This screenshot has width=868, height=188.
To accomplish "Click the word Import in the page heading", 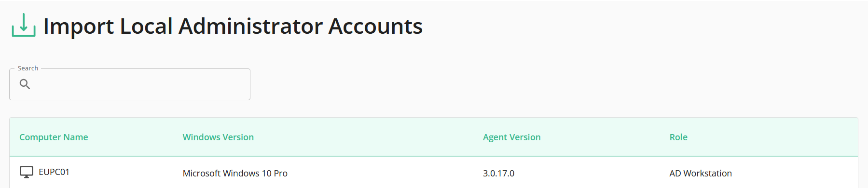I will pos(79,27).
